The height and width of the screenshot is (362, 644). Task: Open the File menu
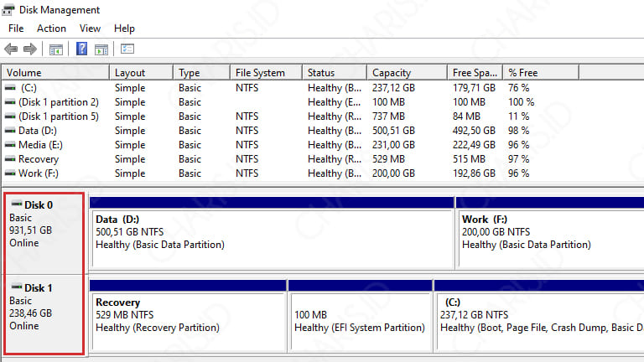pyautogui.click(x=16, y=28)
